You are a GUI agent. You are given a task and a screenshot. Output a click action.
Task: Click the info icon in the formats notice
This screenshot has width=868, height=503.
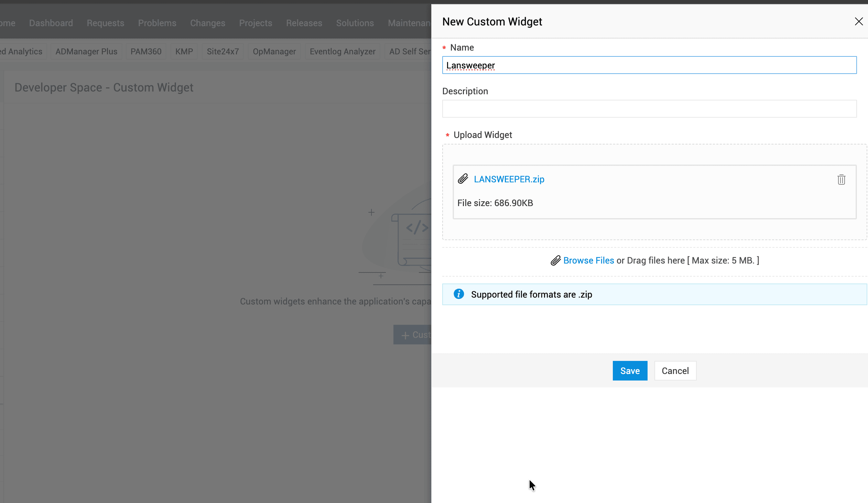point(458,294)
